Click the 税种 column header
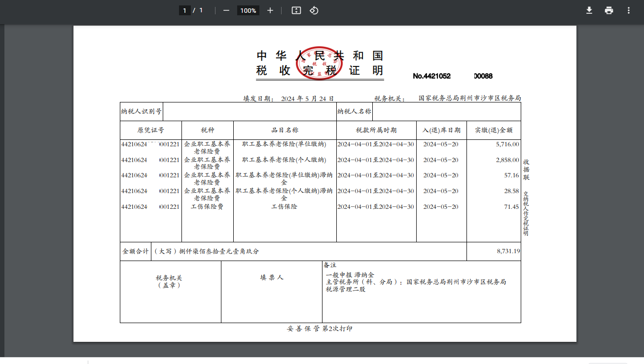 pyautogui.click(x=208, y=131)
